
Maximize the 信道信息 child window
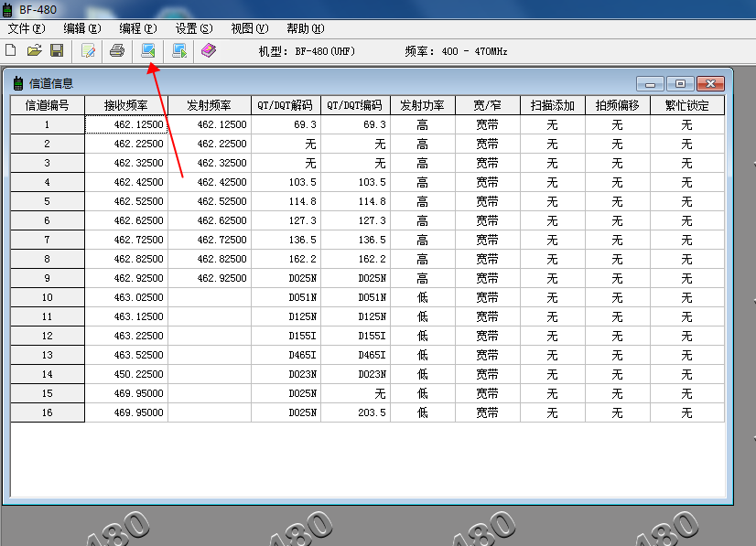(x=680, y=84)
